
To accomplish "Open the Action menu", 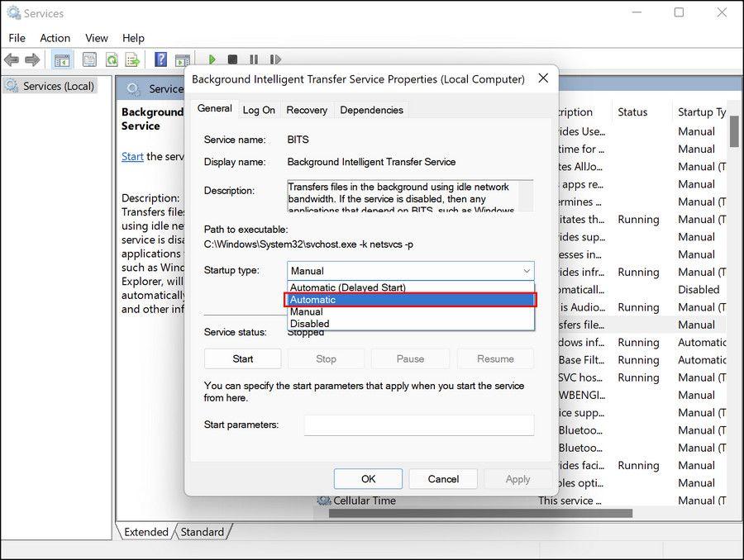I will click(x=55, y=38).
